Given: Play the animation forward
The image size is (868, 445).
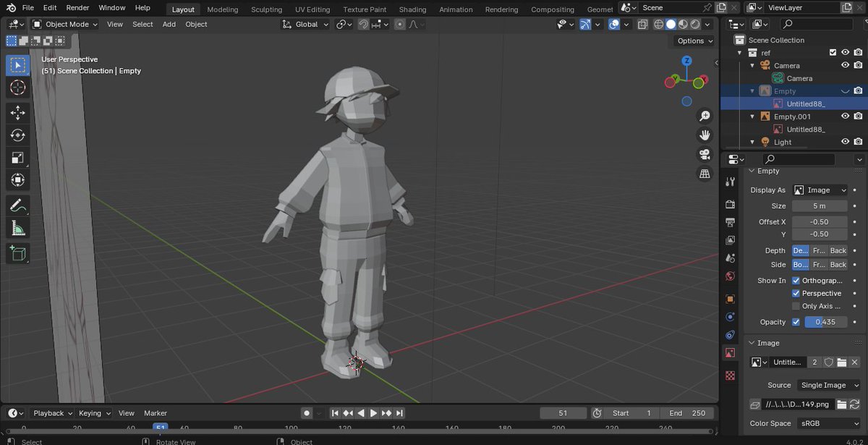Looking at the screenshot, I should point(373,413).
